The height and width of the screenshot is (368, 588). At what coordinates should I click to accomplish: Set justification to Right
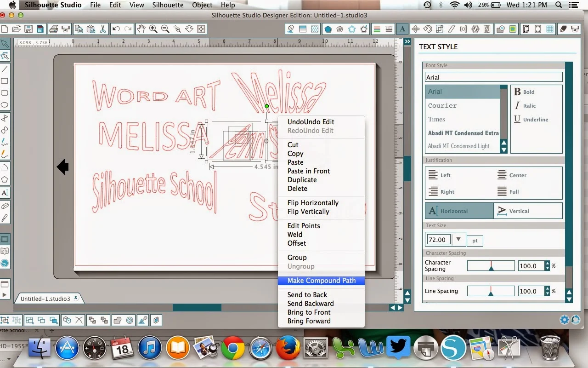[x=441, y=191]
